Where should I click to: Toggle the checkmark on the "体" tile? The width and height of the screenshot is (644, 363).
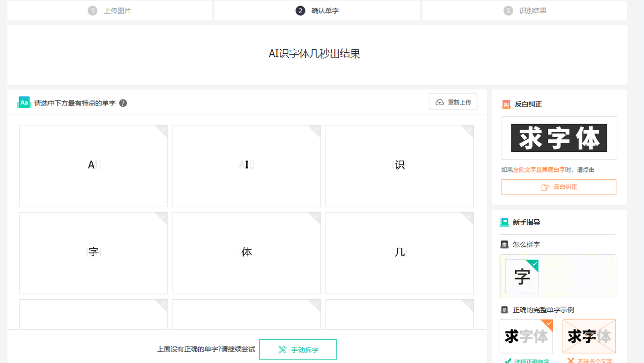(315, 218)
